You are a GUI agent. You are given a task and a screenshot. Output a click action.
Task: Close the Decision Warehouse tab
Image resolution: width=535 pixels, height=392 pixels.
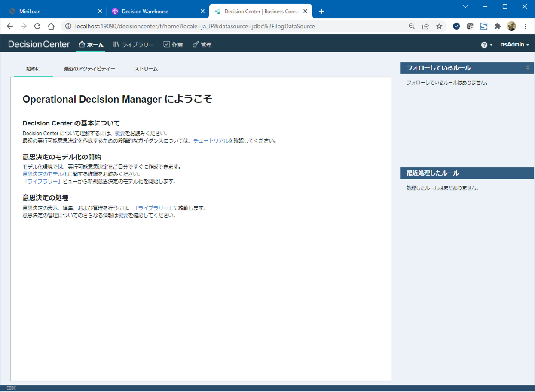tap(203, 11)
